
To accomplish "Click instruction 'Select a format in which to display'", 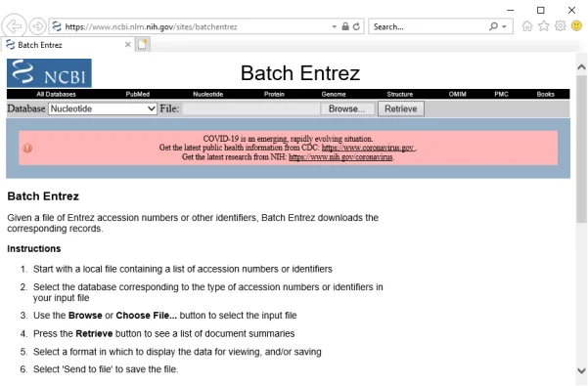I will pyautogui.click(x=177, y=352).
